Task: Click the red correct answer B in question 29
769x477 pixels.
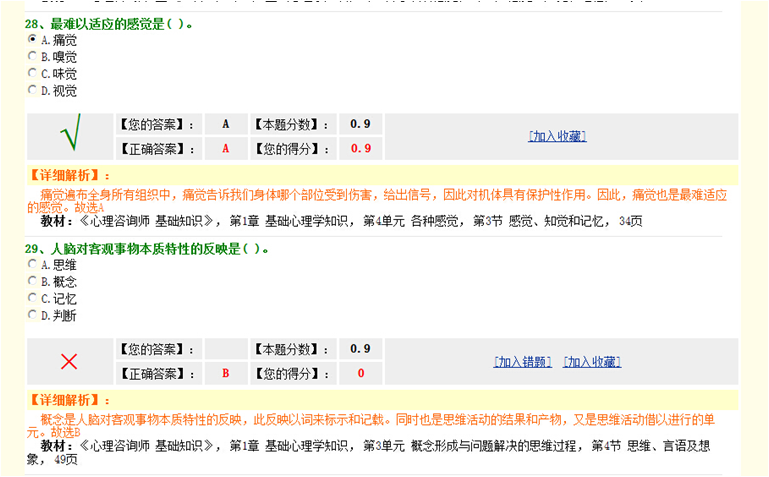Action: [x=226, y=374]
